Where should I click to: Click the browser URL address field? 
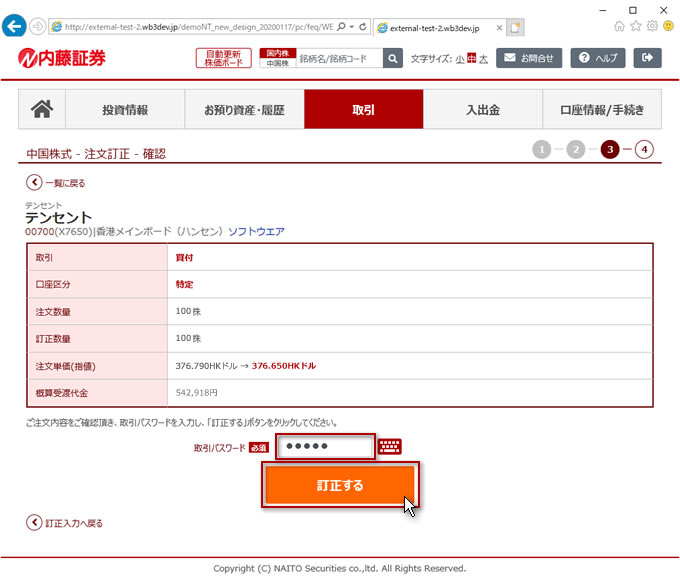tap(199, 27)
